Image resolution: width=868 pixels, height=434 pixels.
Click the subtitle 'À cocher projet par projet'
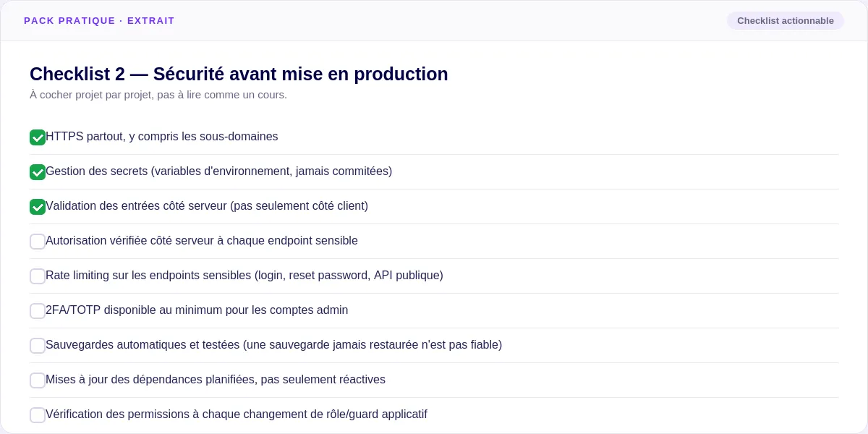(x=158, y=95)
